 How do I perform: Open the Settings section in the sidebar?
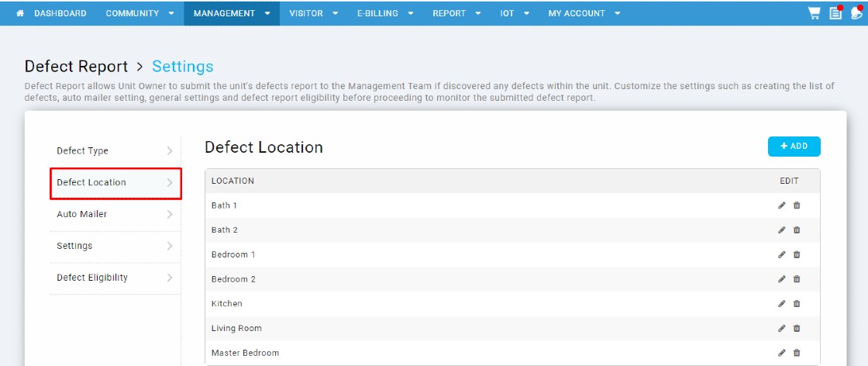pos(115,246)
